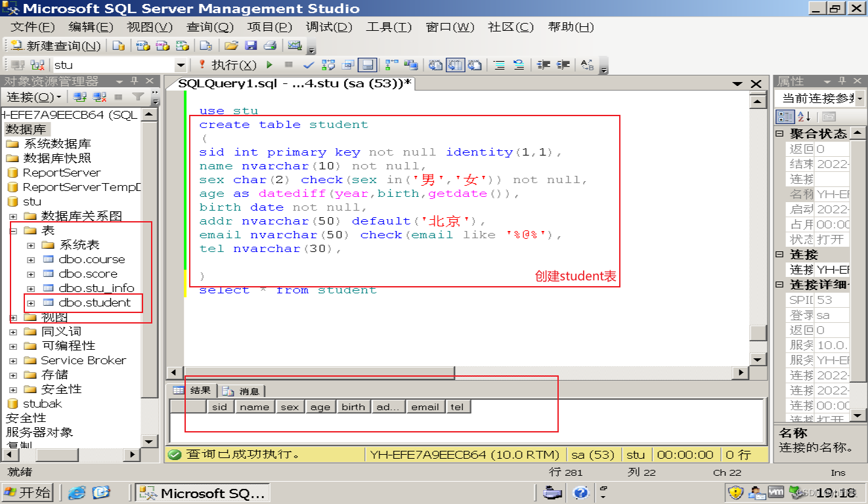Click the Query Options icon

pyautogui.click(x=348, y=65)
